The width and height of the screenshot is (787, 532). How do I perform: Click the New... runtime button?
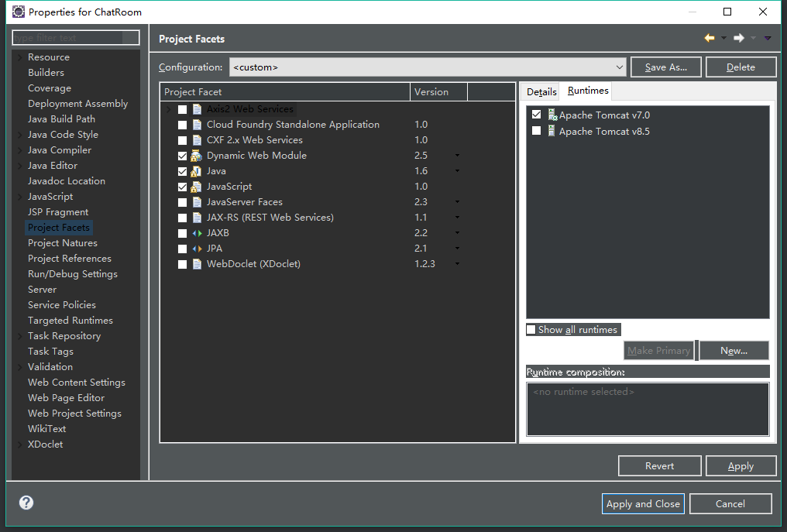pos(734,350)
